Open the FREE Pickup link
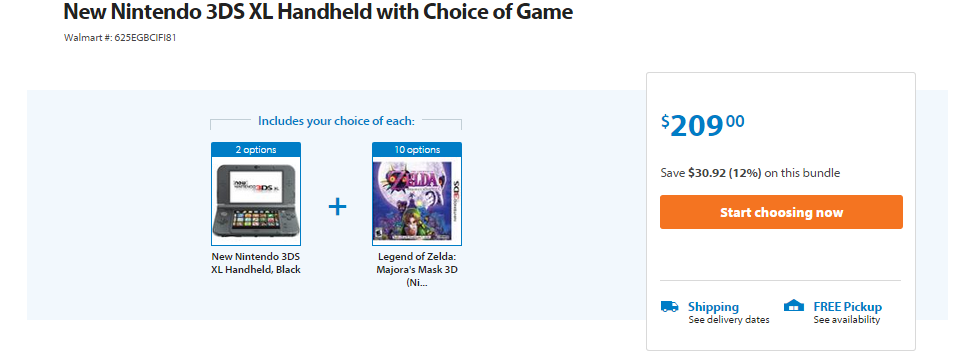Viewport: 980px width, 360px height. click(848, 307)
